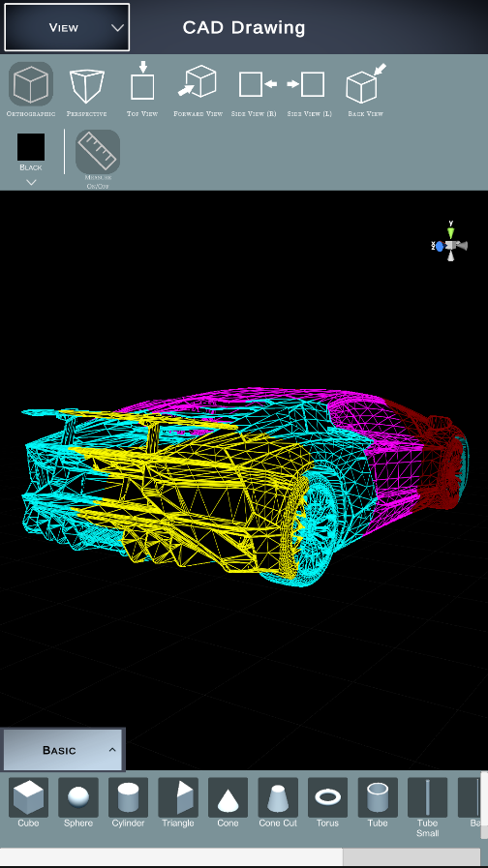The height and width of the screenshot is (868, 488).
Task: Switch to Side View (L)
Action: tap(306, 84)
